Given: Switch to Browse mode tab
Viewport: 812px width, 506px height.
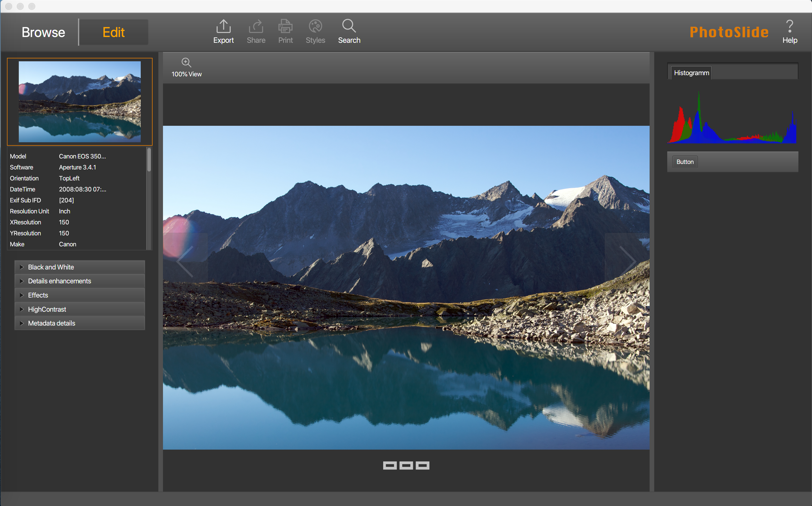Looking at the screenshot, I should point(43,32).
